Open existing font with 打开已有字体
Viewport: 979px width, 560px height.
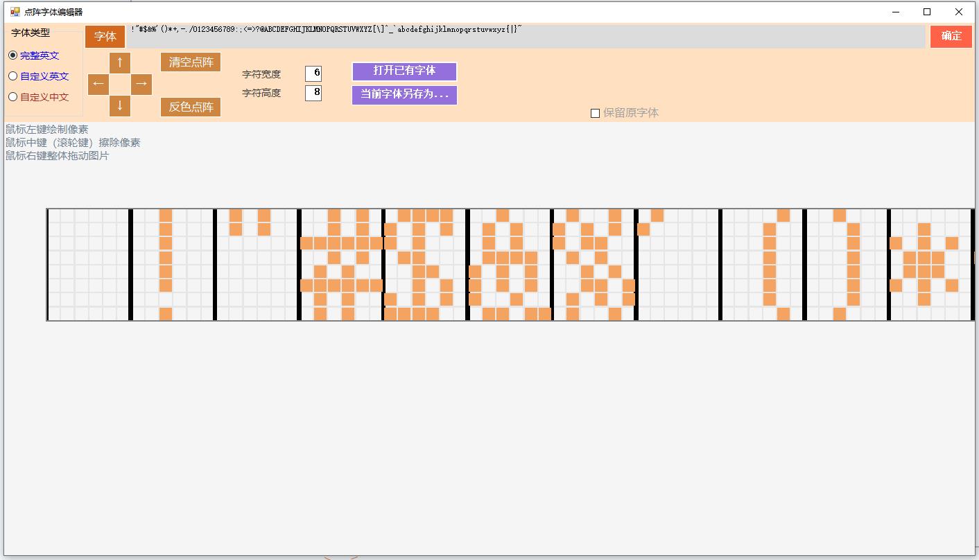(404, 71)
